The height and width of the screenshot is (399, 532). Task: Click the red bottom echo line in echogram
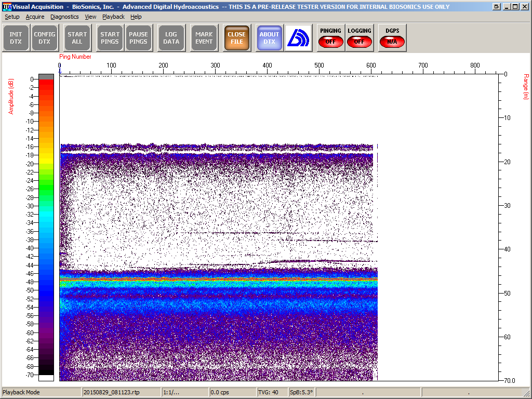219,279
